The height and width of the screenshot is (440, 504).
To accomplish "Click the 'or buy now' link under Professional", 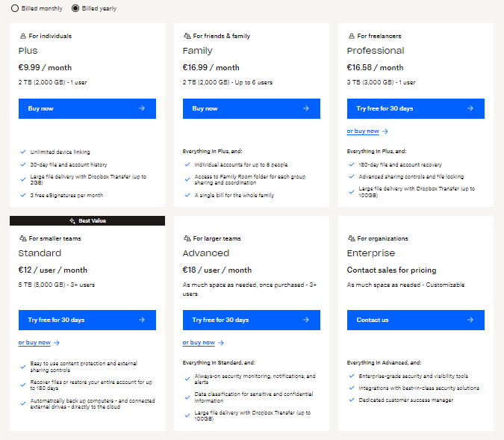I will coord(363,131).
